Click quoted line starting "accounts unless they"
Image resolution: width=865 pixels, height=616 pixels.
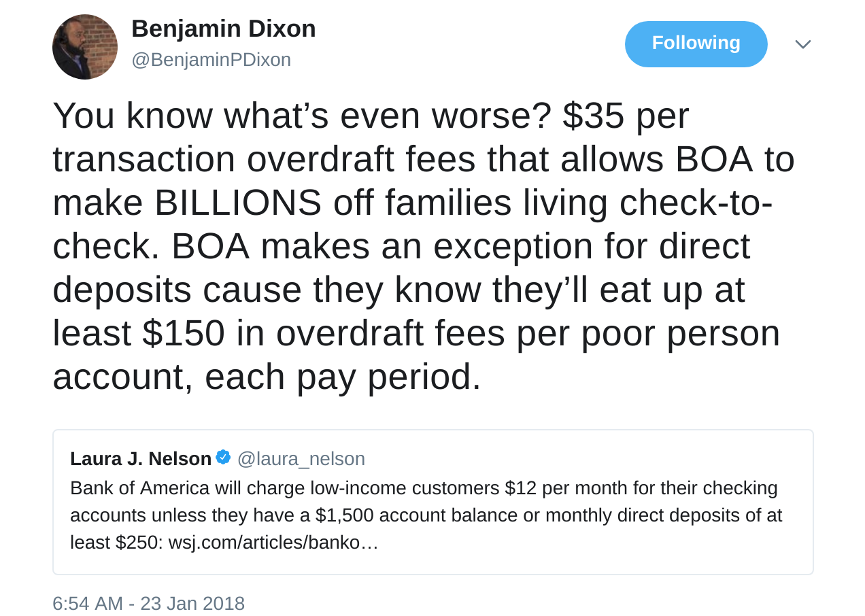(426, 515)
